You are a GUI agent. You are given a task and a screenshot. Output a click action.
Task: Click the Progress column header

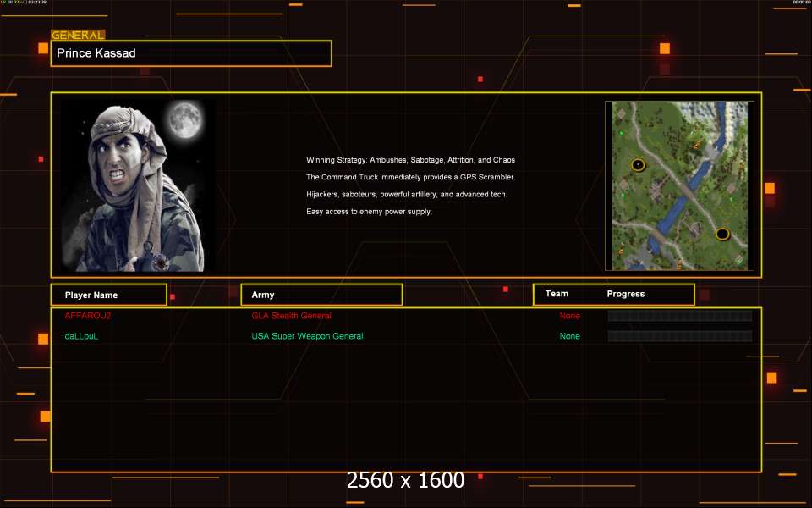click(x=626, y=294)
